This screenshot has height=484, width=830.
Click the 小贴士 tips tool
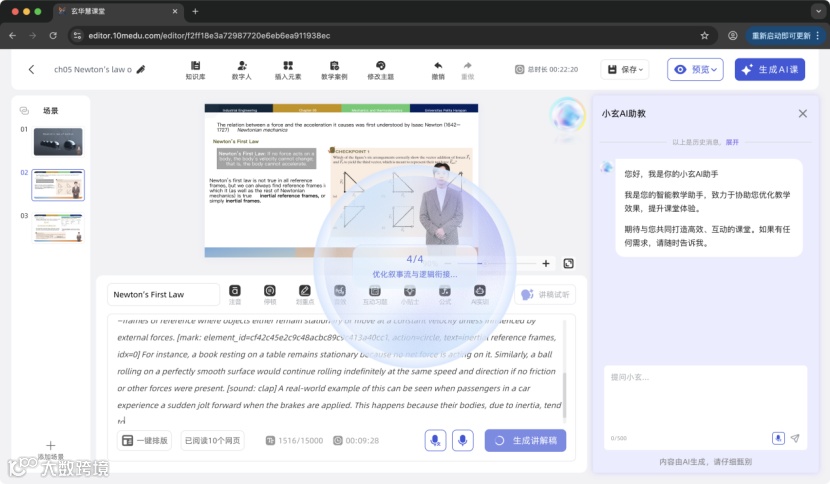(410, 294)
